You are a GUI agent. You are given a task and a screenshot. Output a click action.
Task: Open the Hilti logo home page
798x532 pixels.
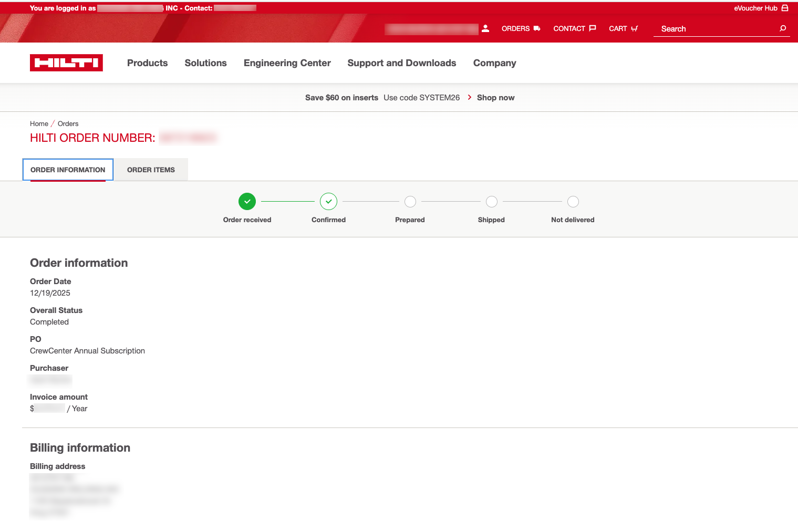[x=66, y=63]
